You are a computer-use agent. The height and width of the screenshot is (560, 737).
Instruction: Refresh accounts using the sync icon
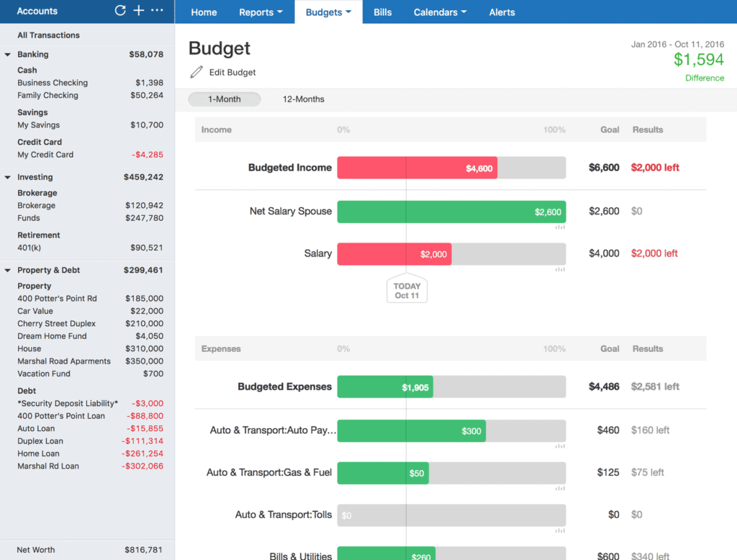tap(120, 10)
